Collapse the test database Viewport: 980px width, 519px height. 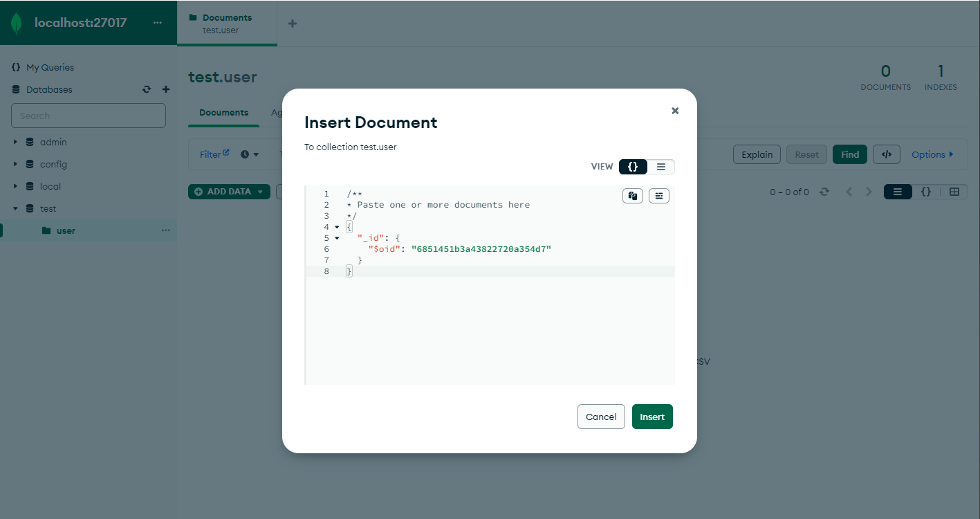15,208
